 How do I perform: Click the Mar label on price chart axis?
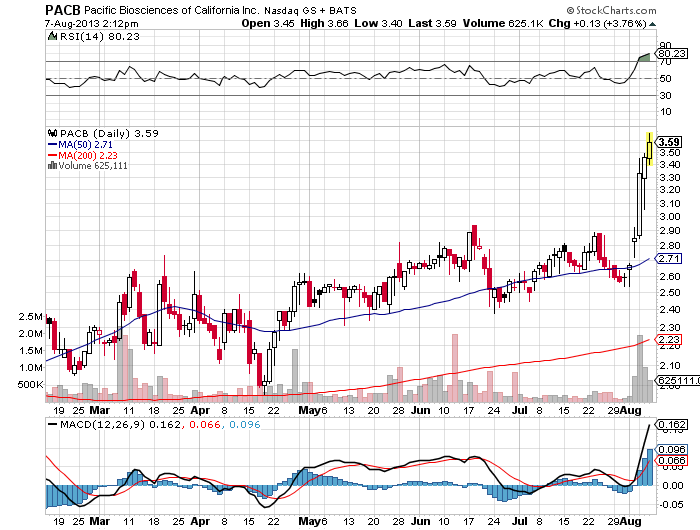pos(100,410)
